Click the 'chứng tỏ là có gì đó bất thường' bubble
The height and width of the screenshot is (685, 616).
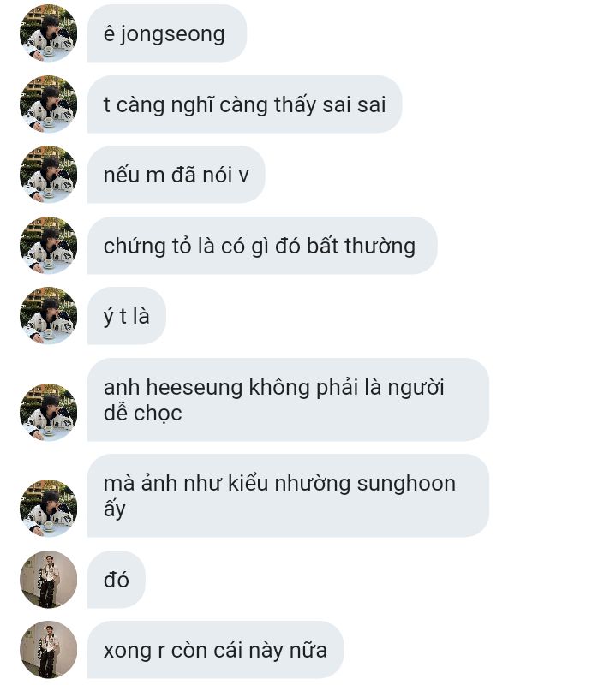pos(262,245)
